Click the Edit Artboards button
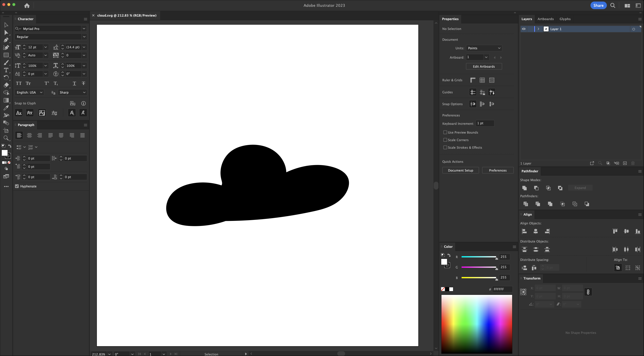Screen dimensions: 644x356 click(484, 66)
